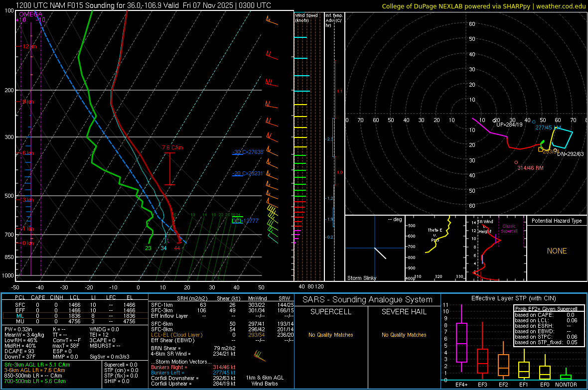Click the Wind Speed (knots) header

point(306,18)
